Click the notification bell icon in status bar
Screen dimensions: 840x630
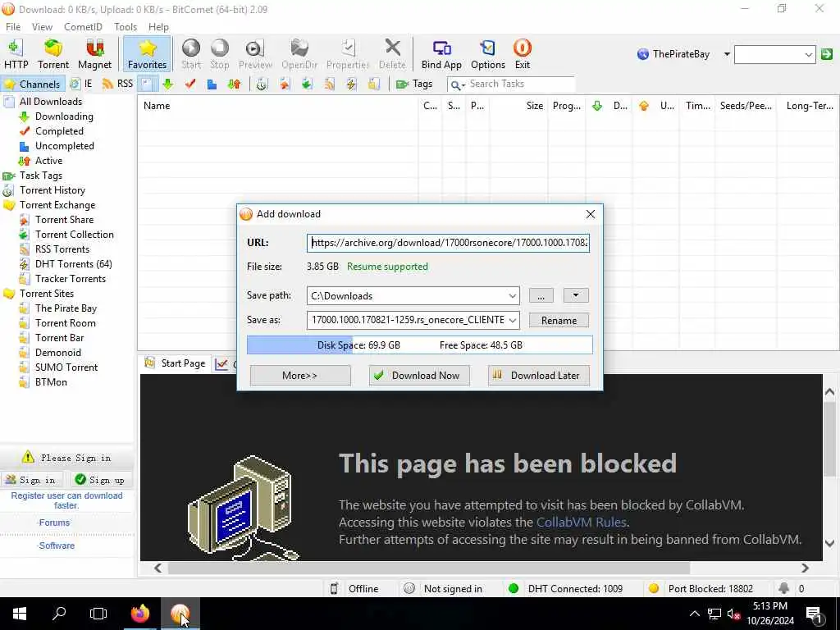point(783,588)
